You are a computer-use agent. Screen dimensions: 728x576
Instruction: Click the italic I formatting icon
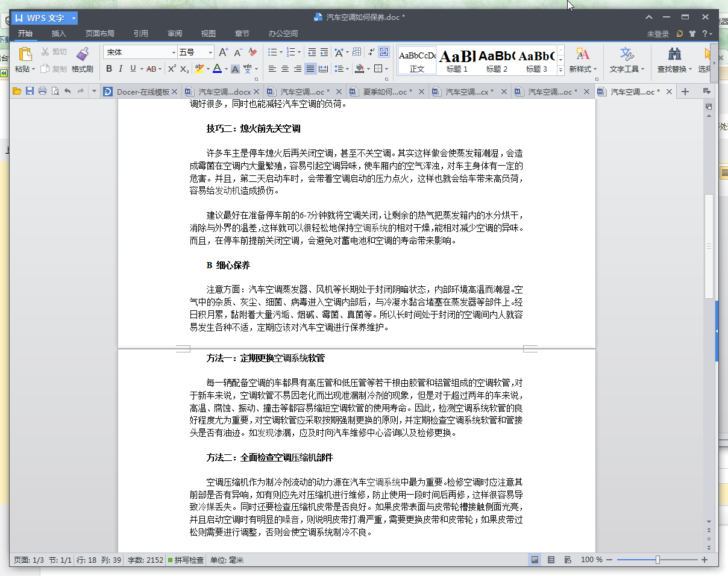tap(121, 69)
